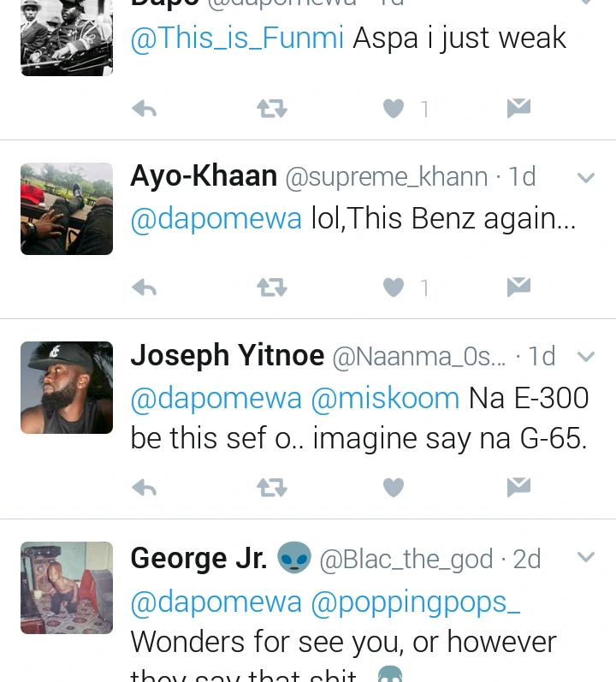Image resolution: width=616 pixels, height=682 pixels.
Task: Expand options chevron on Ayo-Khaan's tweet
Action: pos(586,178)
